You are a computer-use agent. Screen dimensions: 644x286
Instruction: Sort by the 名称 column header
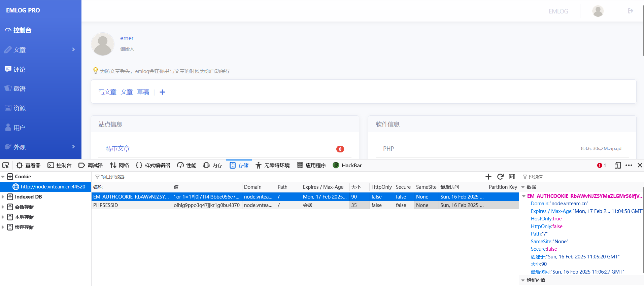click(x=132, y=187)
